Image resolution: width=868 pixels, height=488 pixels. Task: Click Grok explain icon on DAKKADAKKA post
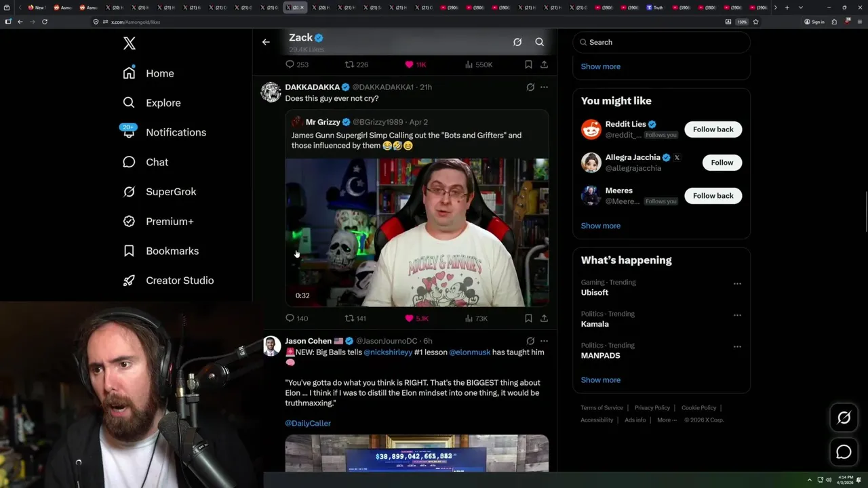pos(530,87)
